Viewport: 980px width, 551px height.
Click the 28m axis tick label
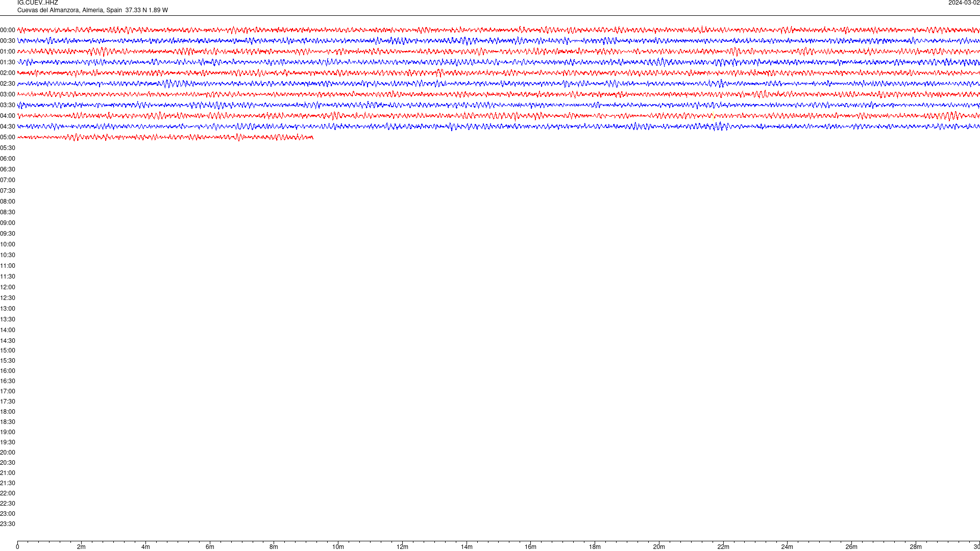pyautogui.click(x=916, y=547)
